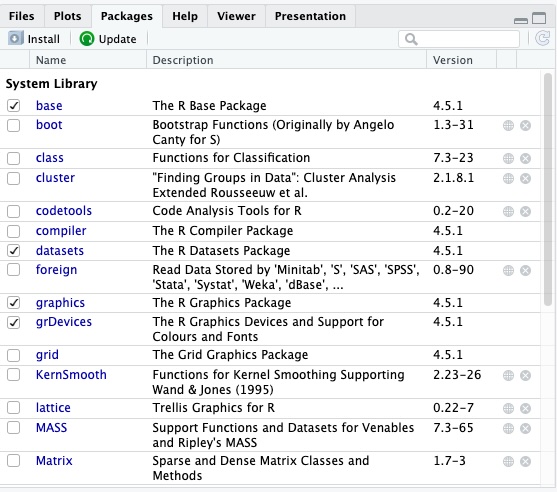
Task: Unload the datasets package checkbox
Action: pyautogui.click(x=13, y=251)
